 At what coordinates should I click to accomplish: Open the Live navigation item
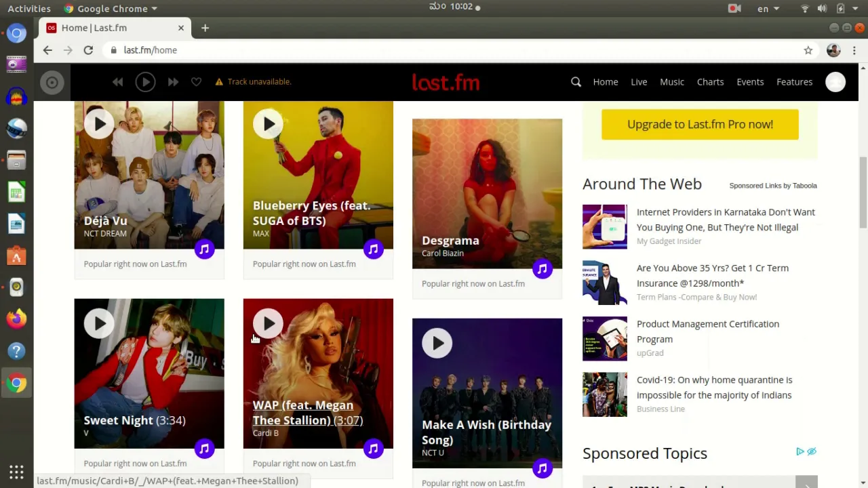click(x=639, y=82)
